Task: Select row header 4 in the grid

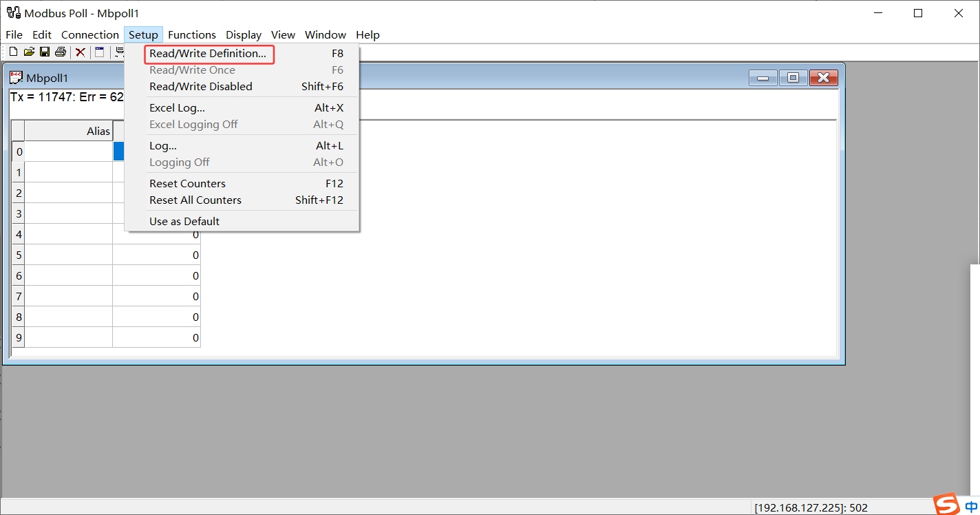Action: tap(19, 234)
